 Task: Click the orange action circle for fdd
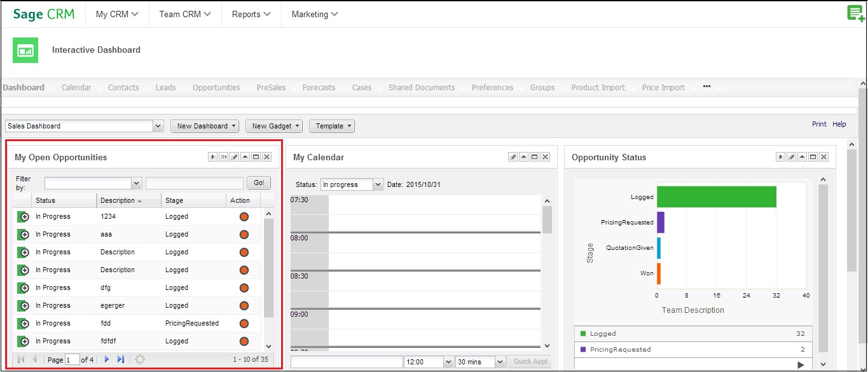click(x=244, y=324)
